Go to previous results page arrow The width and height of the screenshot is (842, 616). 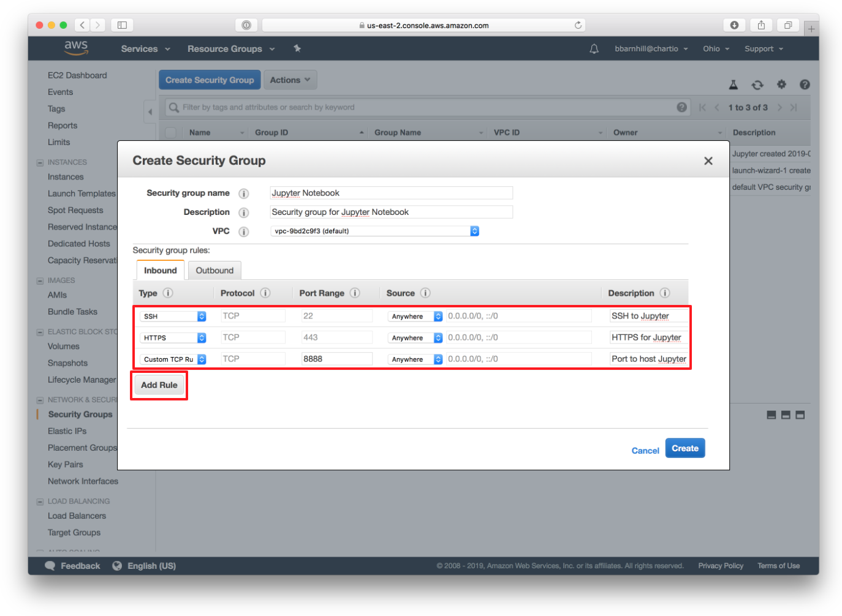(x=716, y=108)
